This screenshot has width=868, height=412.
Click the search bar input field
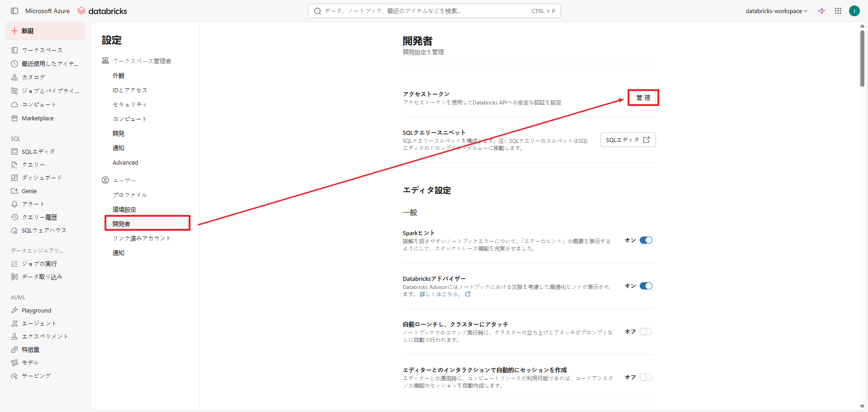click(425, 11)
